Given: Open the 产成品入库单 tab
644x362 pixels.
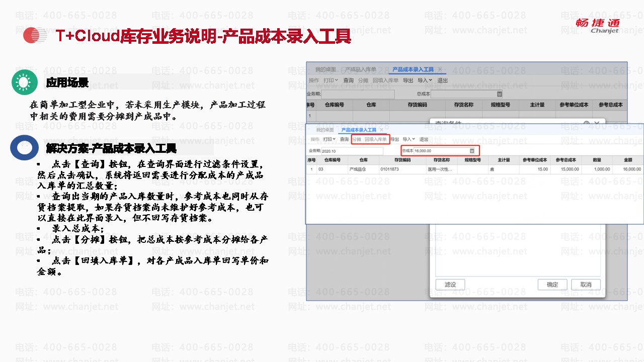Looking at the screenshot, I should (x=361, y=69).
